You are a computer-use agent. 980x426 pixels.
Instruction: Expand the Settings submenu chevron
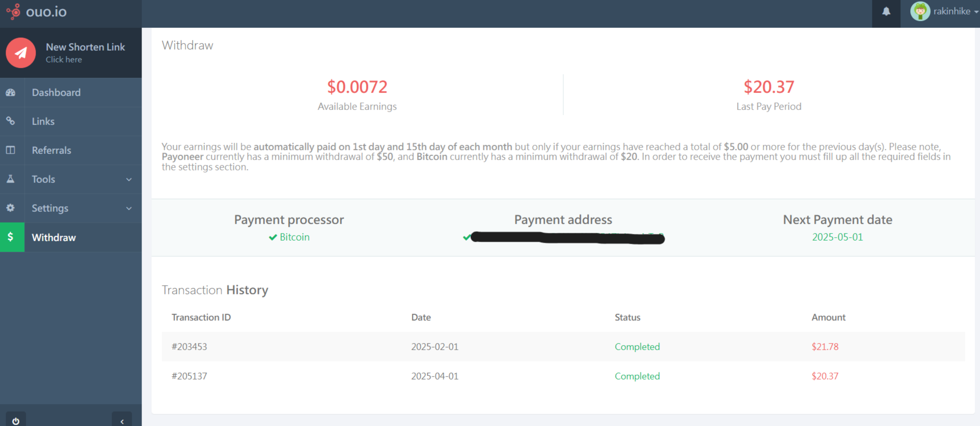(x=129, y=208)
